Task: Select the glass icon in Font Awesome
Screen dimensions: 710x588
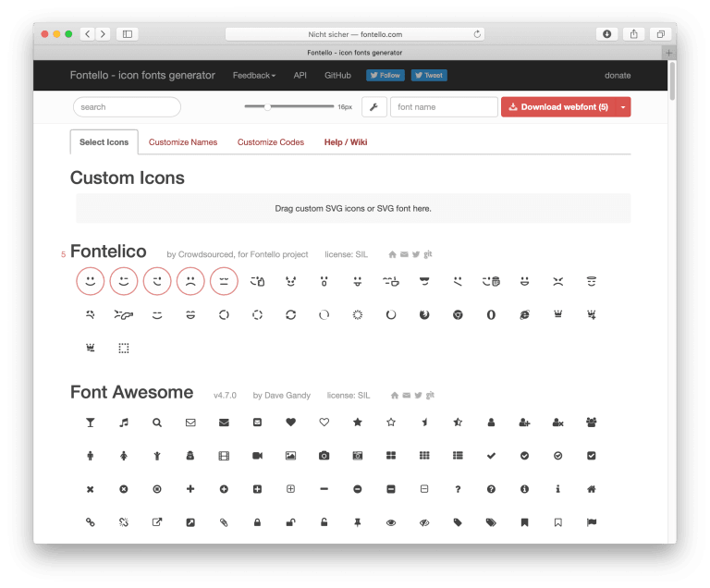Action: coord(90,423)
